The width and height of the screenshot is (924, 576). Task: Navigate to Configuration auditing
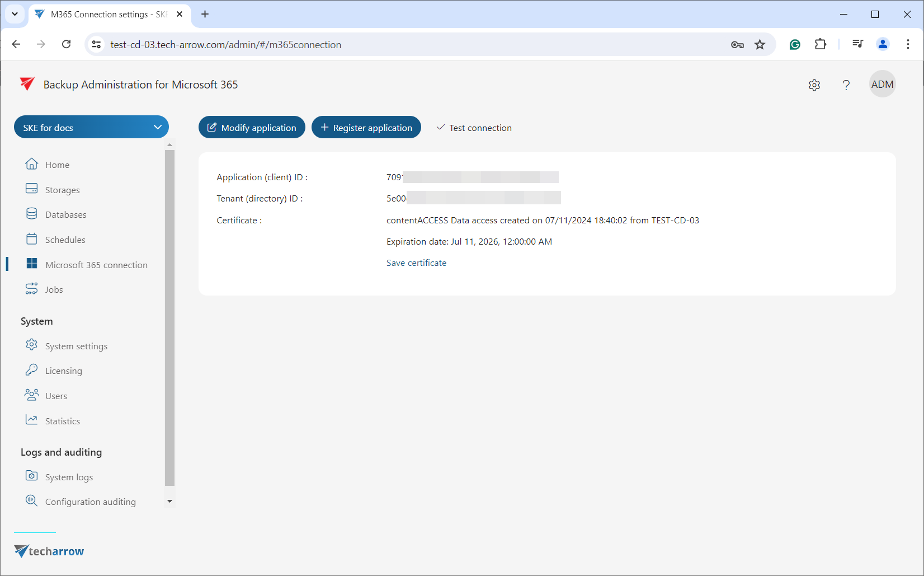coord(90,502)
